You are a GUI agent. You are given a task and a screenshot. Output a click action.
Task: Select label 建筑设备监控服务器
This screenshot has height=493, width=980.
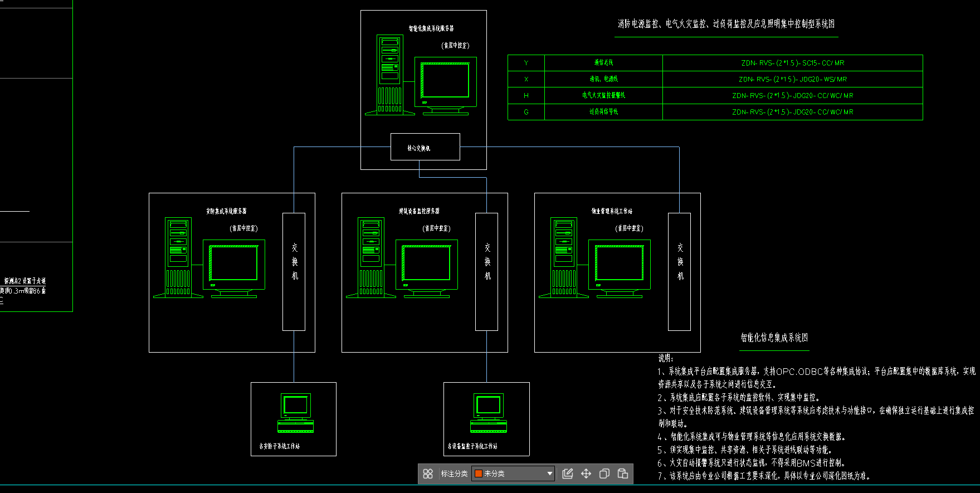[x=419, y=211]
